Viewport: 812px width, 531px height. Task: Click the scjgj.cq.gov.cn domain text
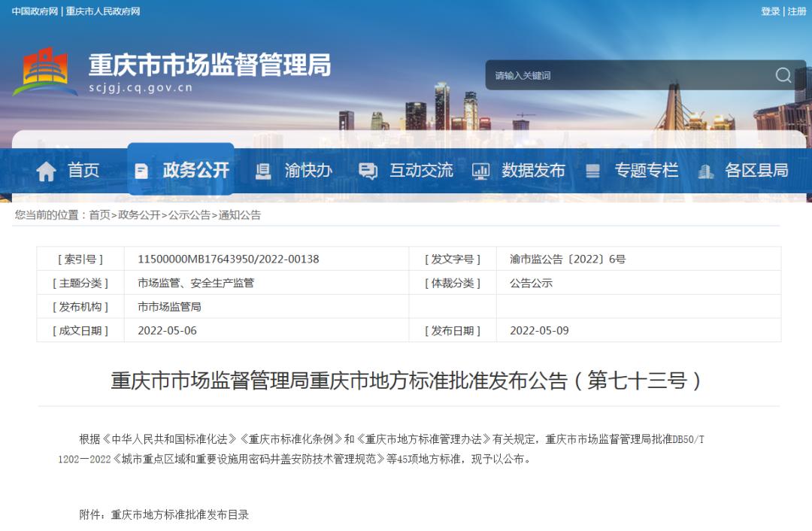coord(141,87)
